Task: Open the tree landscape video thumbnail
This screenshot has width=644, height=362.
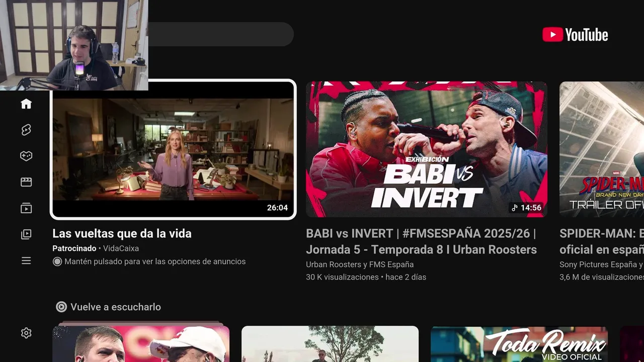Action: (330, 344)
